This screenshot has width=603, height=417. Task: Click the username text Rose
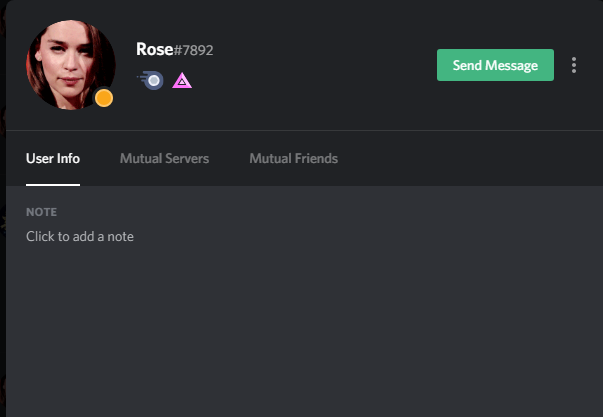tap(154, 49)
